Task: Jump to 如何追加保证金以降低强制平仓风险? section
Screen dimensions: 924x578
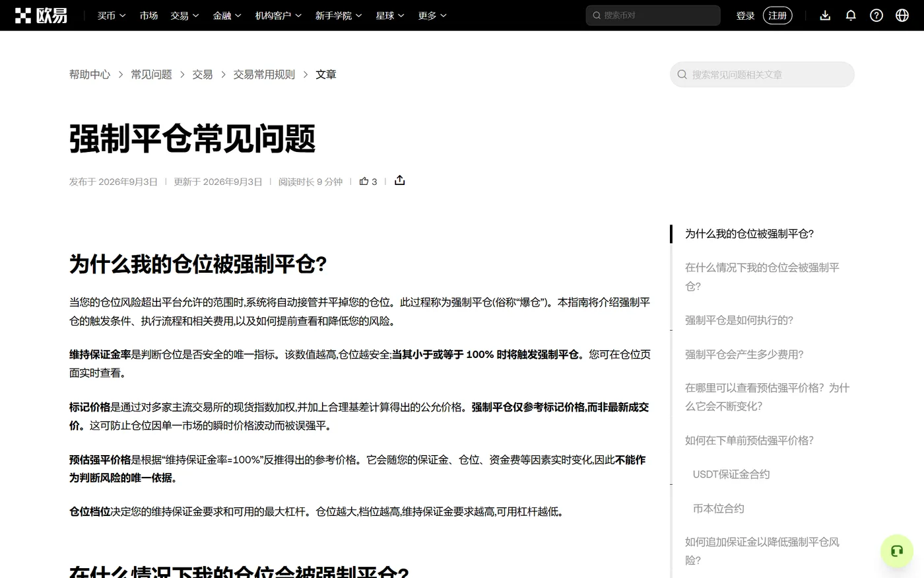Action: [762, 551]
